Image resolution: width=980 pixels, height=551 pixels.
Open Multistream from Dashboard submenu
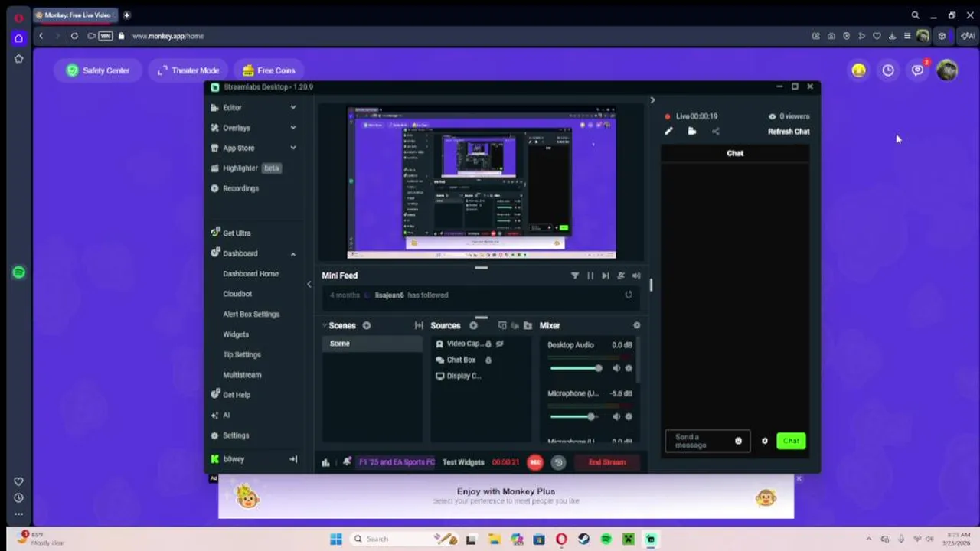click(242, 375)
